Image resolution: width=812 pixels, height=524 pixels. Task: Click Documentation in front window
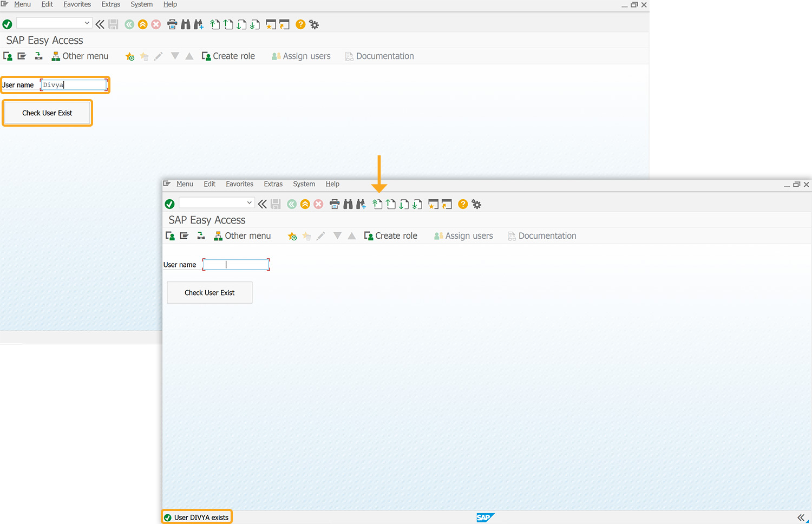[542, 236]
